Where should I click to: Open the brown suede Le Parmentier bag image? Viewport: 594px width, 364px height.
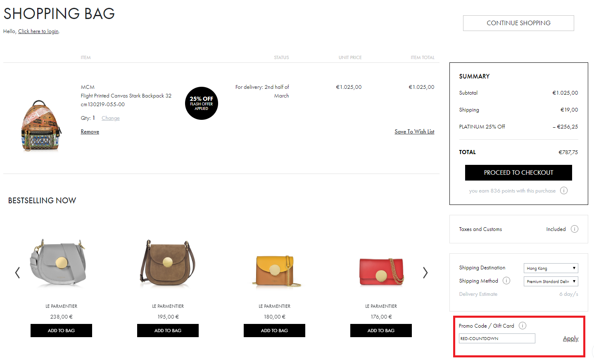click(168, 263)
